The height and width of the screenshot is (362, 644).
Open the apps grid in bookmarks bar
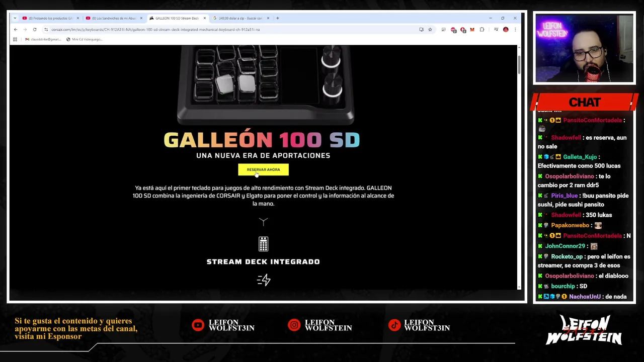(x=15, y=39)
